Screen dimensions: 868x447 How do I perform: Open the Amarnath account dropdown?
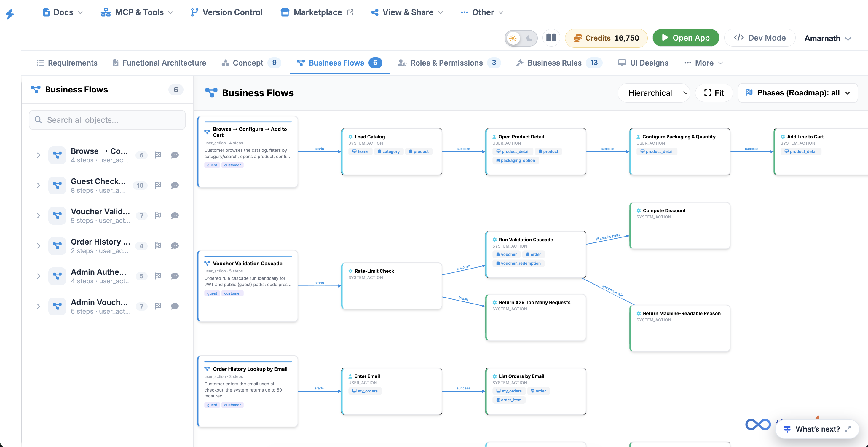828,38
